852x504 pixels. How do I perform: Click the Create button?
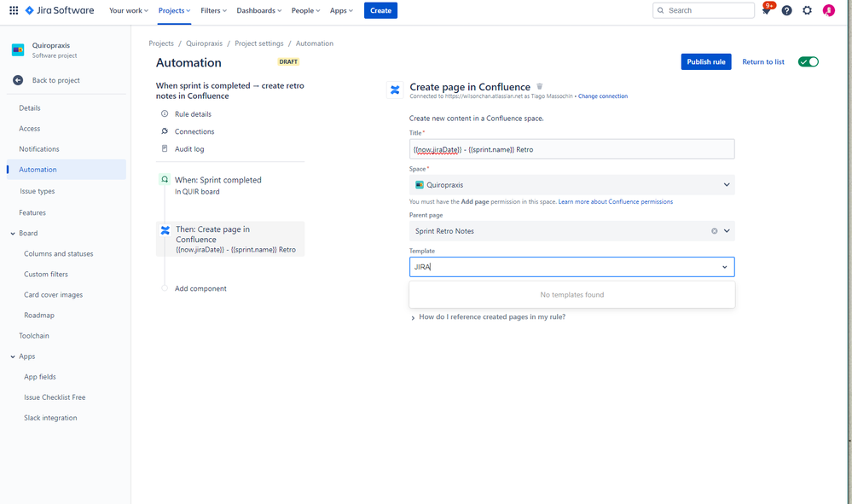(380, 10)
